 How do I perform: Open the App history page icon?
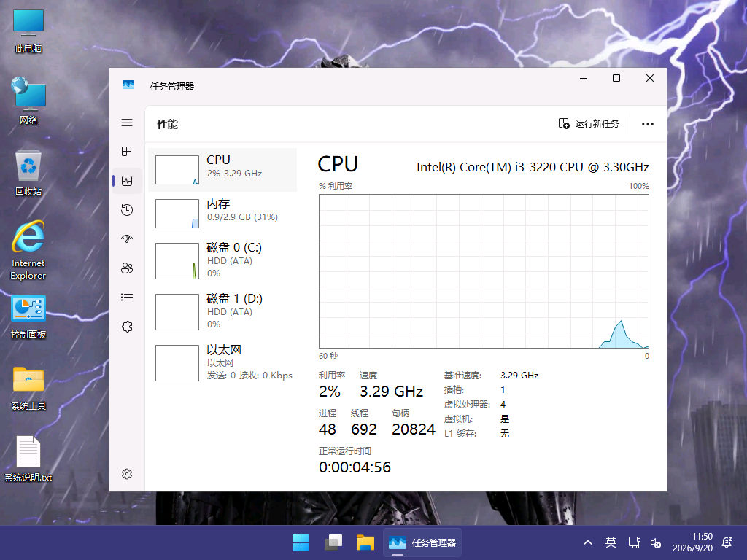point(127,210)
